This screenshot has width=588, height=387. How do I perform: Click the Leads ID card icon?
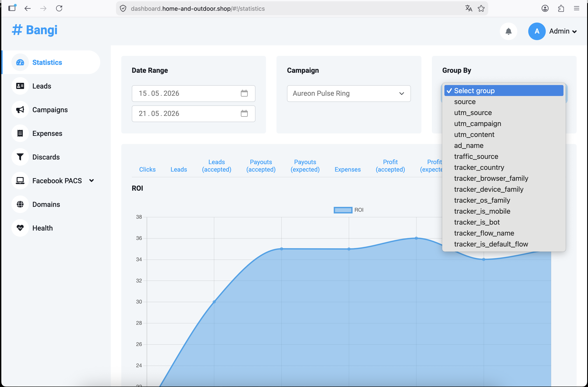click(20, 86)
